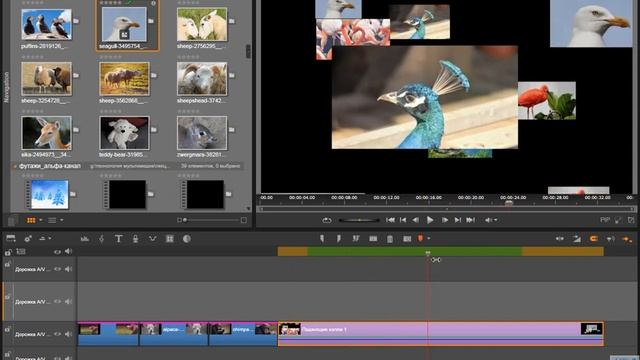Lock all timeline tracks via header padlock
The width and height of the screenshot is (640, 360).
[8, 252]
